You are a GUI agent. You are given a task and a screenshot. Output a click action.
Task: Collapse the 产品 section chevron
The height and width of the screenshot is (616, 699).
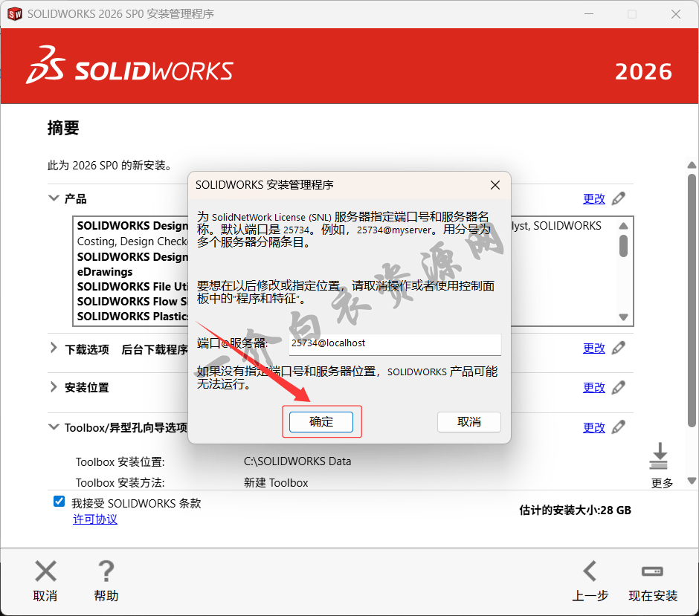click(x=54, y=198)
